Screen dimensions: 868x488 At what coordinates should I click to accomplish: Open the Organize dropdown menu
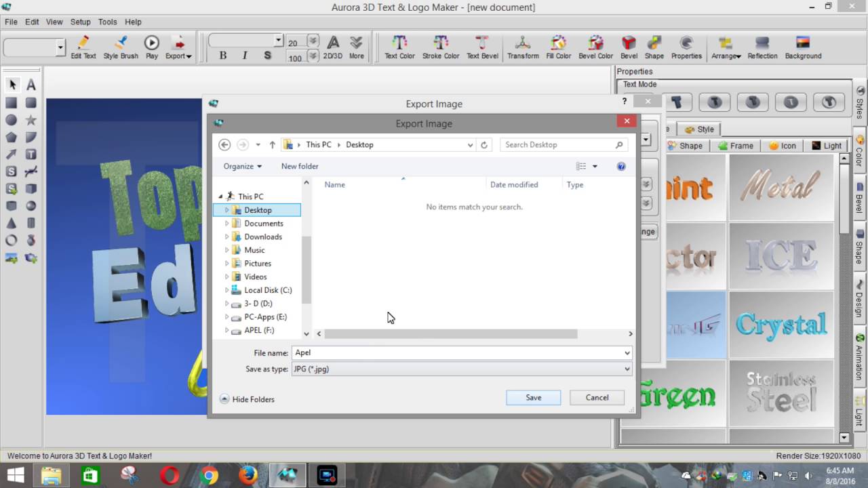243,166
